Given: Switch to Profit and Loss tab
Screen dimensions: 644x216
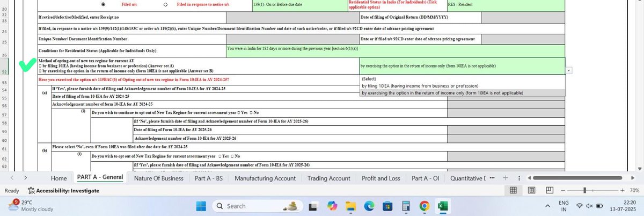Looking at the screenshot, I should click(x=380, y=178).
